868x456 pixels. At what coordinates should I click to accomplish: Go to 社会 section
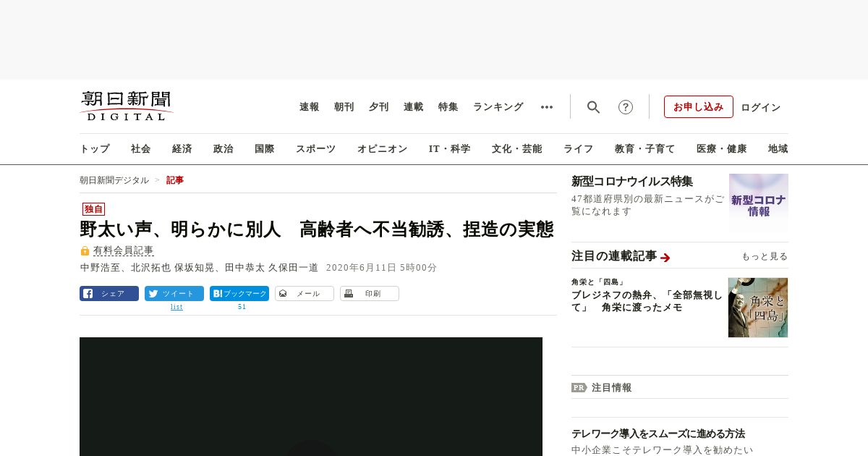pyautogui.click(x=141, y=148)
